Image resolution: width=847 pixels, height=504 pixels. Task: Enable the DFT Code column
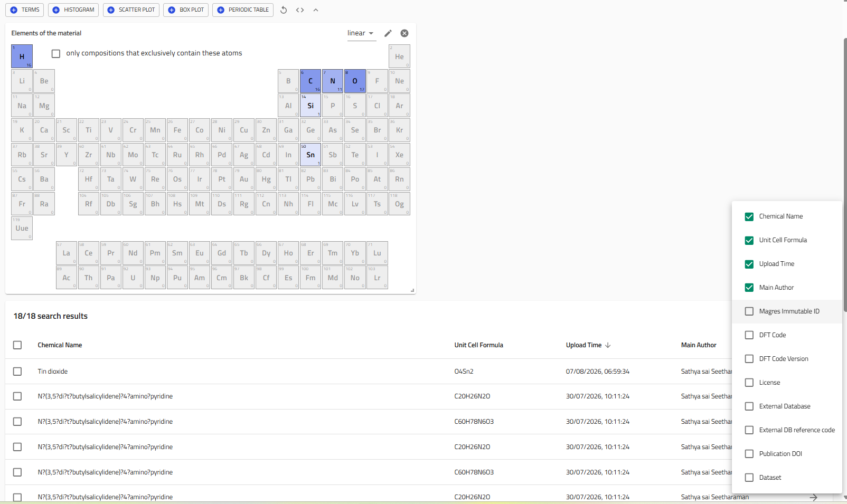(749, 335)
